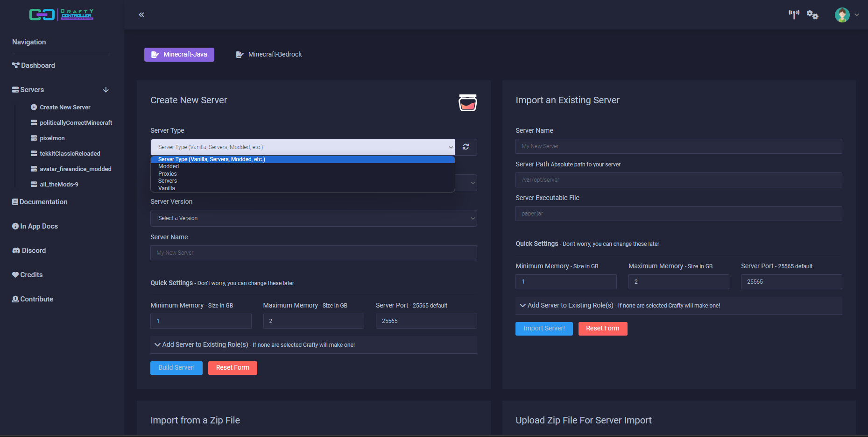This screenshot has height=437, width=868.
Task: Edit create-server Maximum Memory field
Action: point(314,321)
